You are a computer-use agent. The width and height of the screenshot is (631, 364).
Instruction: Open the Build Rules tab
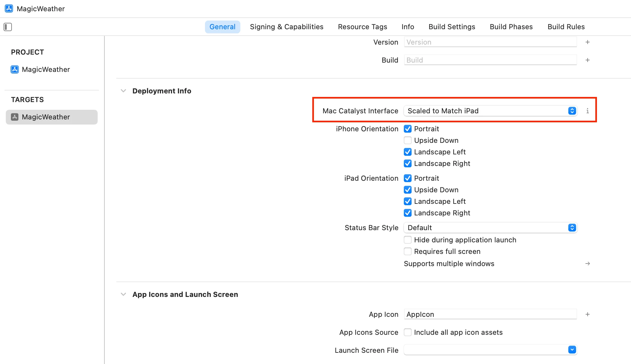pyautogui.click(x=566, y=27)
